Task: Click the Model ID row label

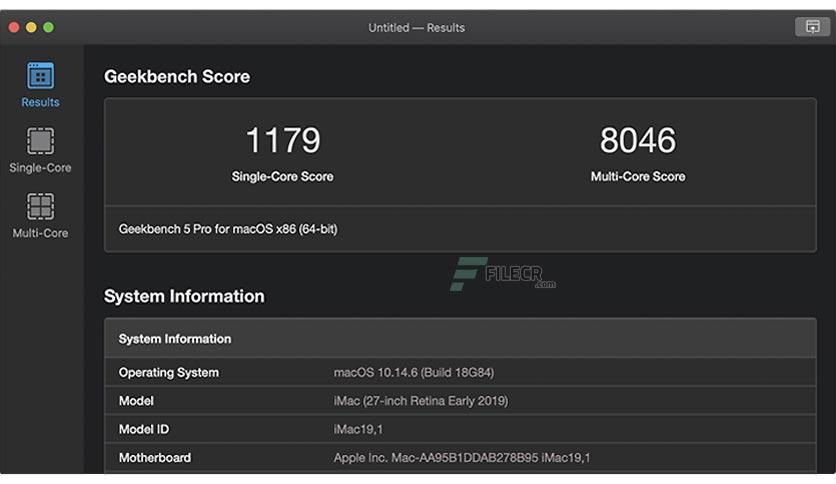Action: tap(144, 429)
